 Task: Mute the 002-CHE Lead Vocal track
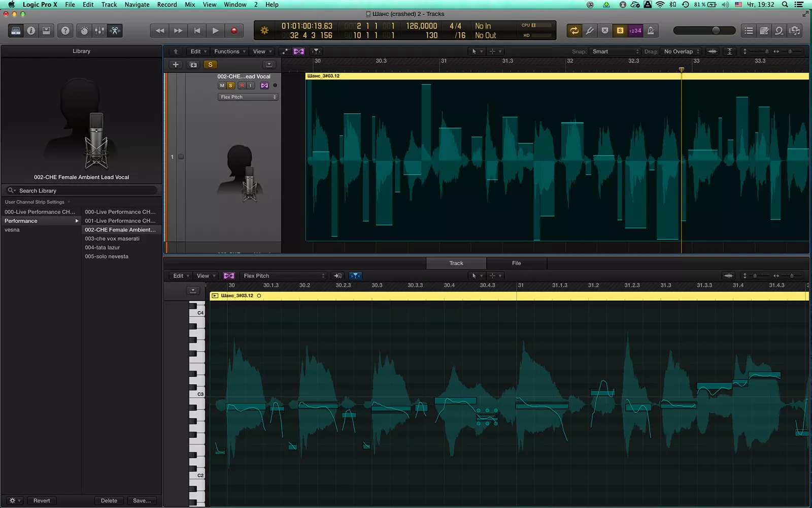pyautogui.click(x=222, y=85)
